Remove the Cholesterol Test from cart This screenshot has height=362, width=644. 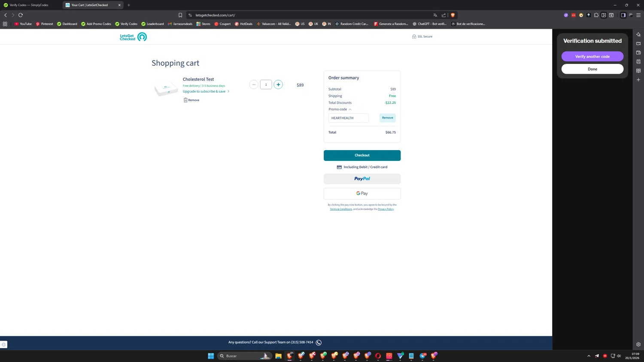tap(191, 100)
